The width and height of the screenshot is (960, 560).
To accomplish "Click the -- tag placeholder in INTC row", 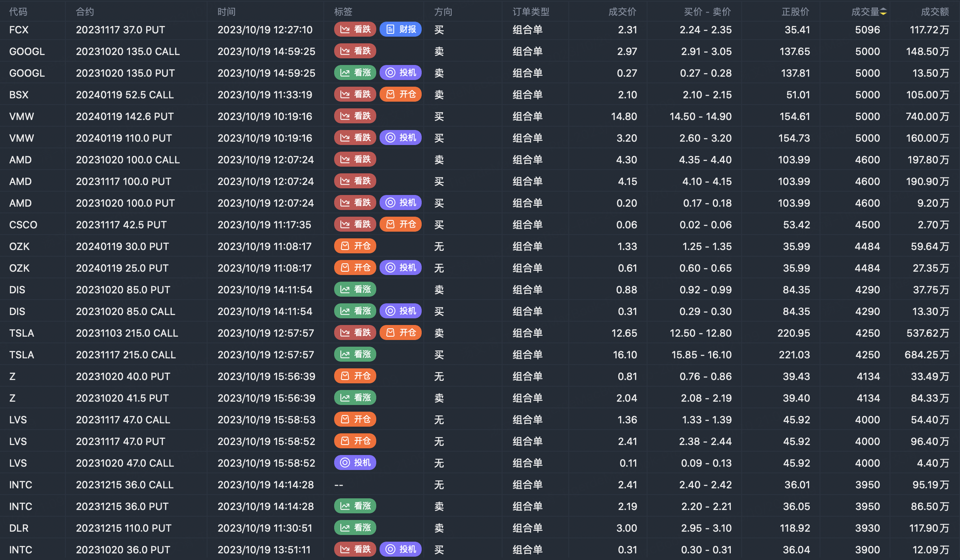I will pyautogui.click(x=339, y=485).
